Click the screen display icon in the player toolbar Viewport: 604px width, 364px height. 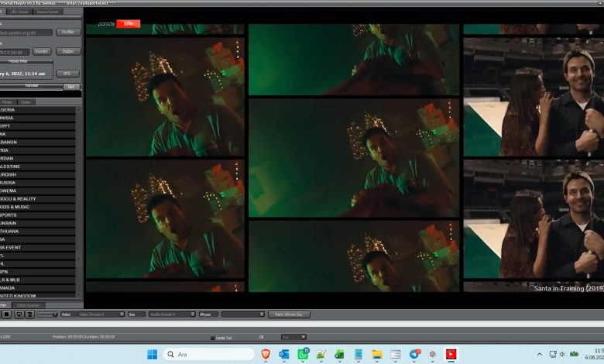click(x=19, y=314)
